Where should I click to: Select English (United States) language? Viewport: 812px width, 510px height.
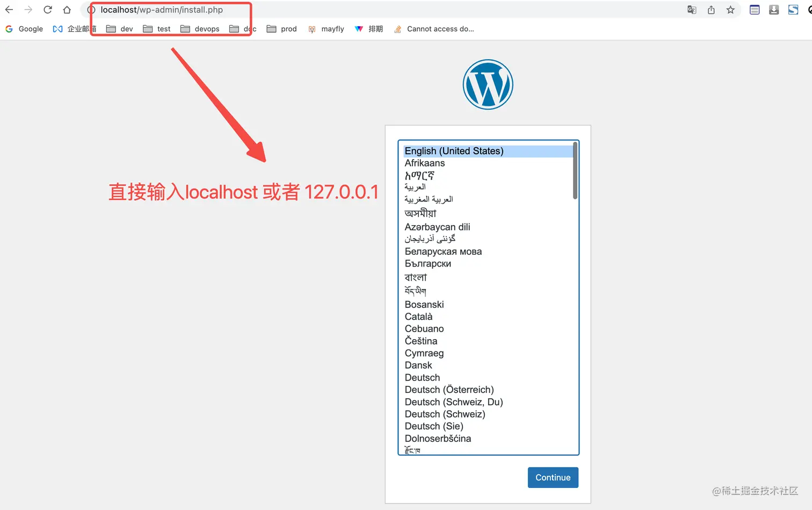(488, 151)
